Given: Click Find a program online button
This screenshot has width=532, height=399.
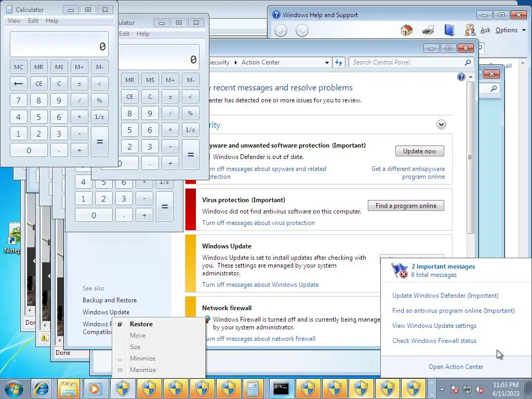Looking at the screenshot, I should point(406,206).
